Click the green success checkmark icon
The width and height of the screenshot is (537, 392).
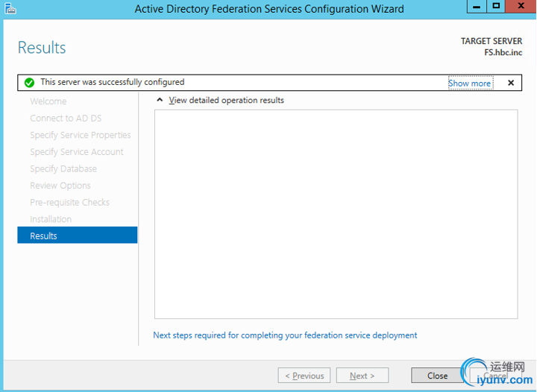(29, 83)
